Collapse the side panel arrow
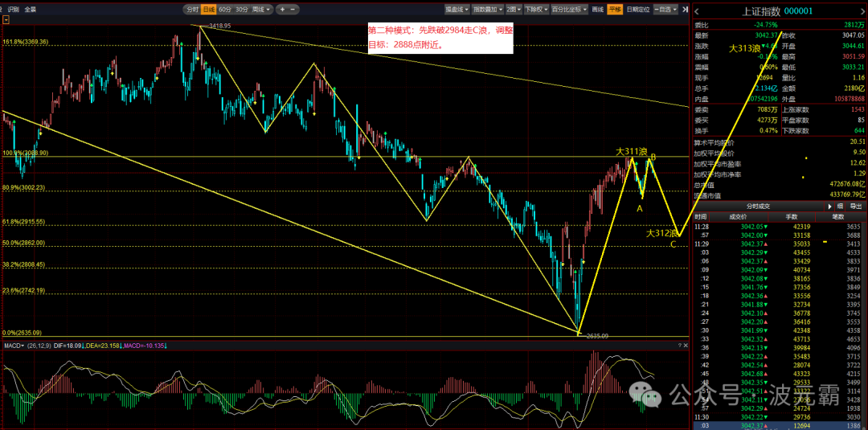 [x=686, y=10]
